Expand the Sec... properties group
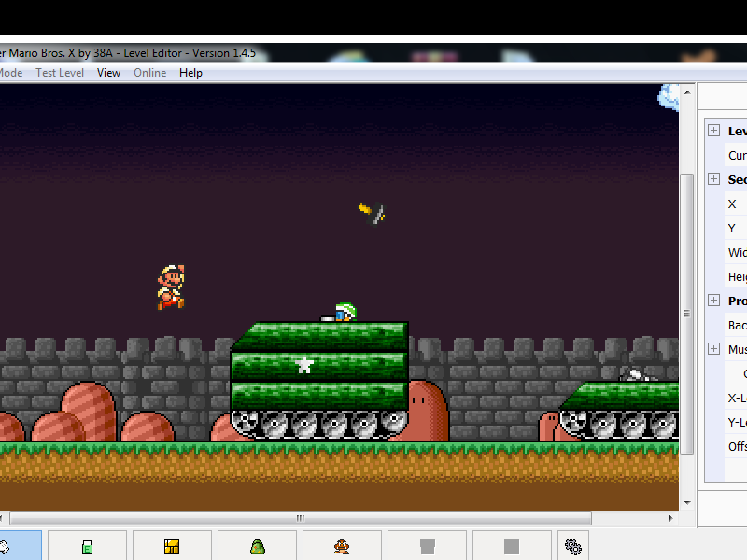 click(713, 179)
